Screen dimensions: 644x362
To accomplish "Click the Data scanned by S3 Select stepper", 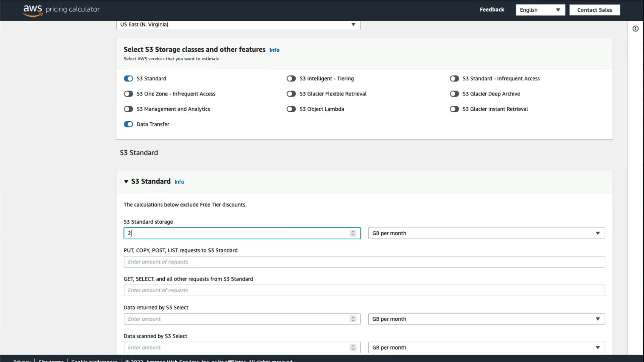I will [353, 348].
